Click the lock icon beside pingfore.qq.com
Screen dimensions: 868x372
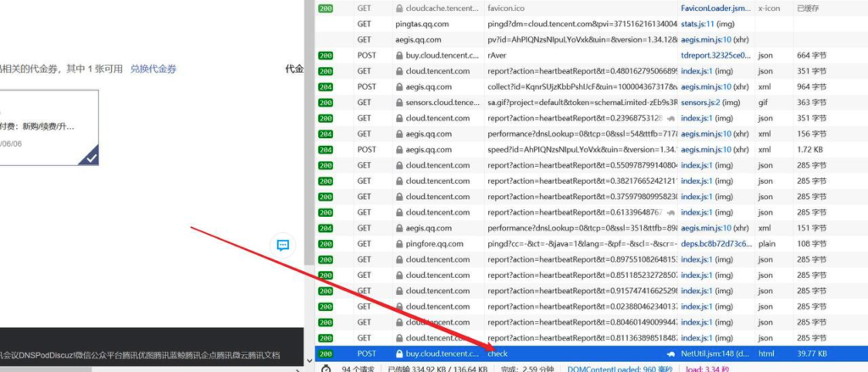point(398,243)
